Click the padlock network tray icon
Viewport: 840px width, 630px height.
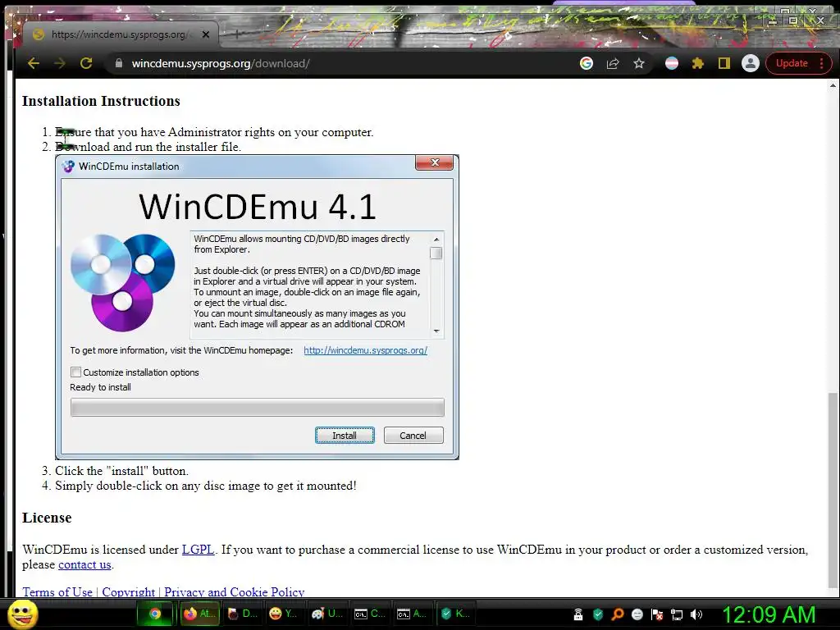coord(578,614)
